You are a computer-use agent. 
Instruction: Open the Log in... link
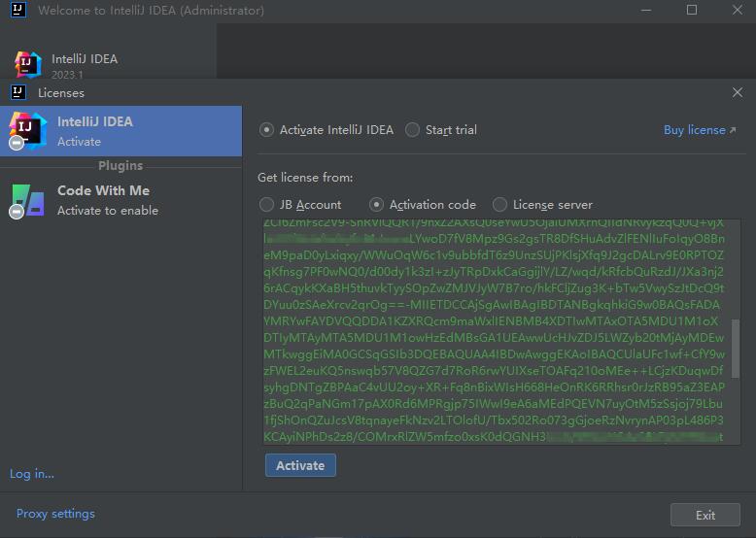32,474
